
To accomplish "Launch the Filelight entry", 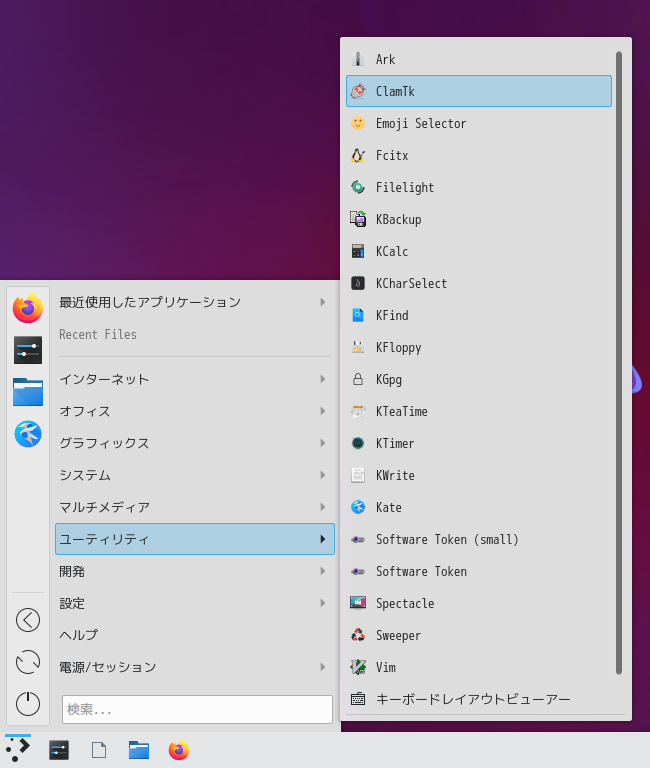I will (x=479, y=187).
